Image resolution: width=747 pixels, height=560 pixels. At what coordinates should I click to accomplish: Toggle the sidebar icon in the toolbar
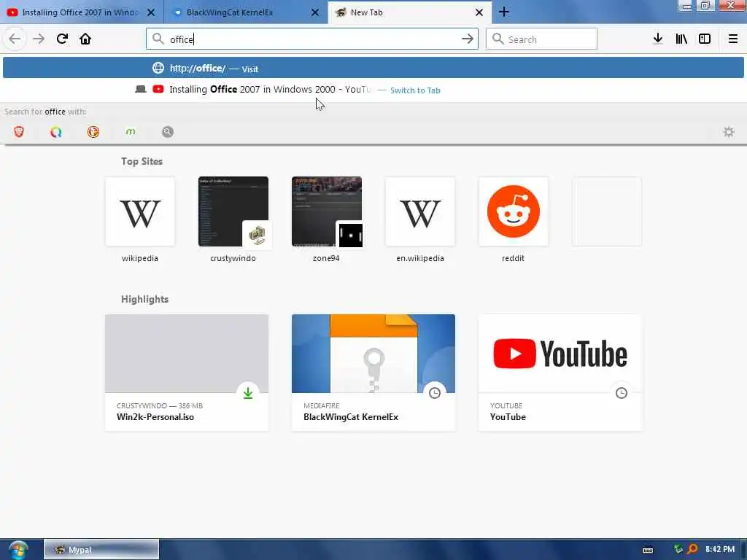coord(705,39)
